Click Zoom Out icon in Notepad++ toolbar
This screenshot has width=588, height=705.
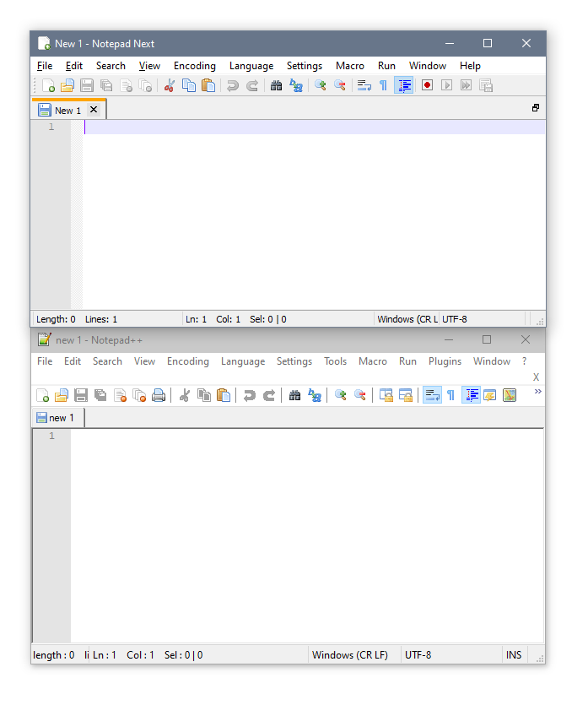(360, 395)
